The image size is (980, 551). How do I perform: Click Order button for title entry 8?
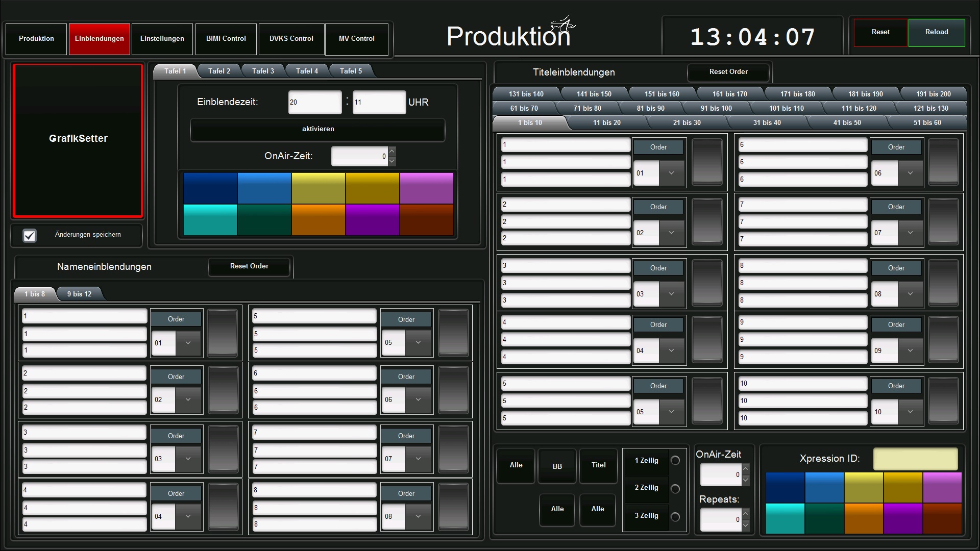[896, 268]
